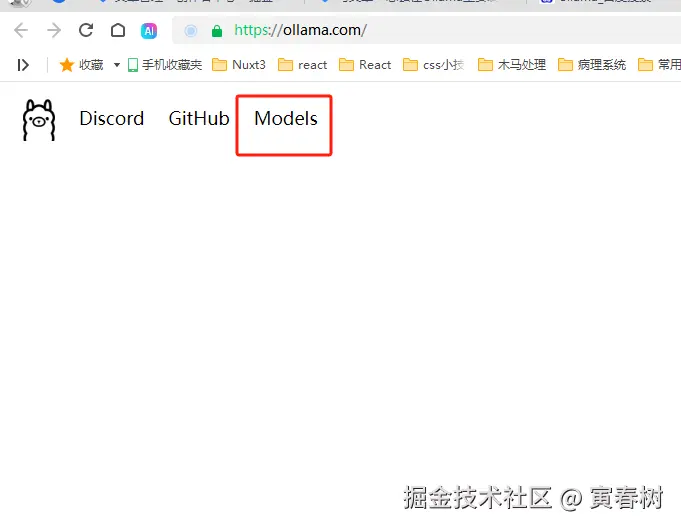The height and width of the screenshot is (529, 681).
Task: Toggle the bookmarks sidebar arrow icon
Action: pyautogui.click(x=23, y=65)
